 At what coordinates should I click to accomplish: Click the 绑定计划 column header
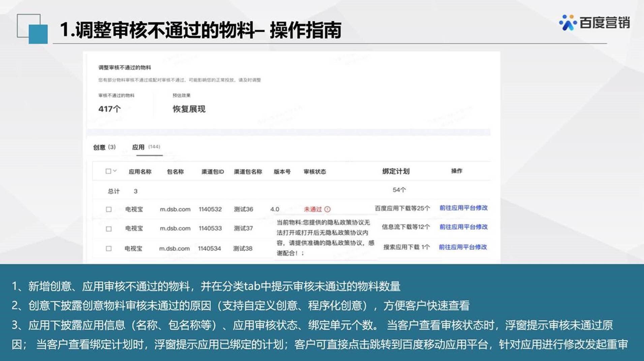coord(396,171)
